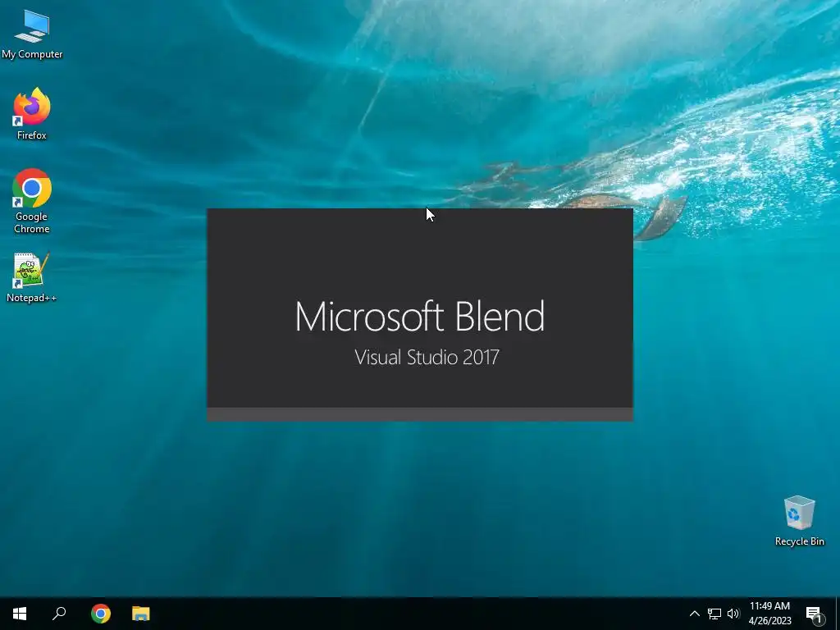Select the Google Chrome desktop shortcut
The height and width of the screenshot is (630, 840).
32,201
